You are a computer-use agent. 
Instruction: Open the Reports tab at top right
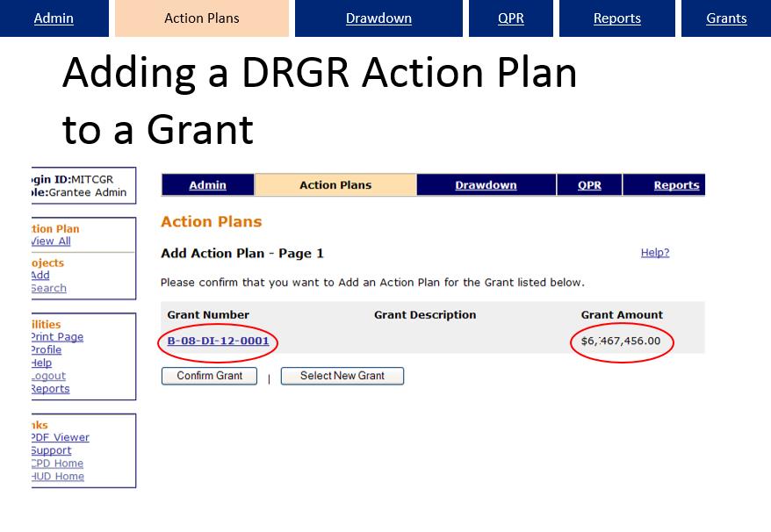(616, 18)
